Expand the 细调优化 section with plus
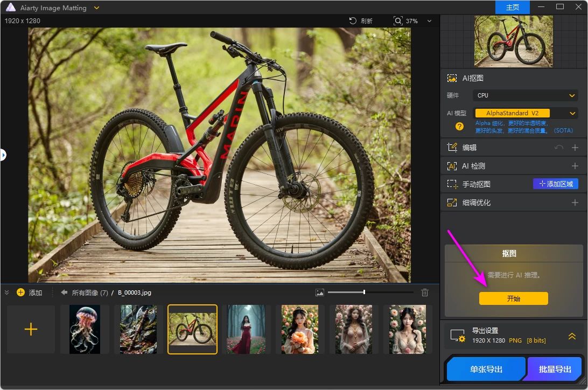The image size is (588, 390). 575,203
